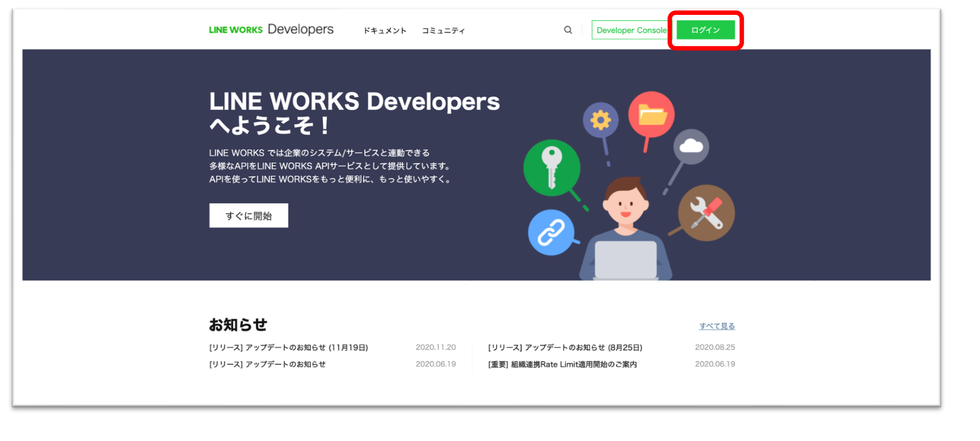Click the developer with laptop illustration

626,232
